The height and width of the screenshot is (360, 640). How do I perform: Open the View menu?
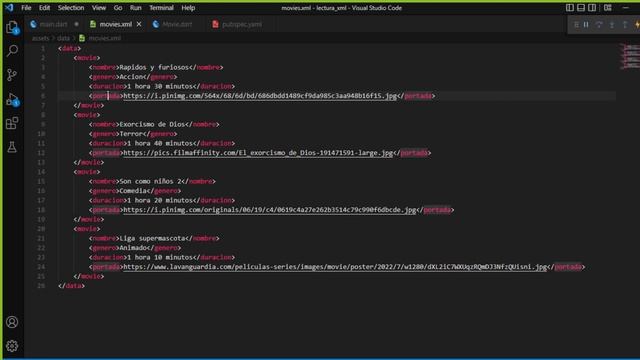coord(98,8)
